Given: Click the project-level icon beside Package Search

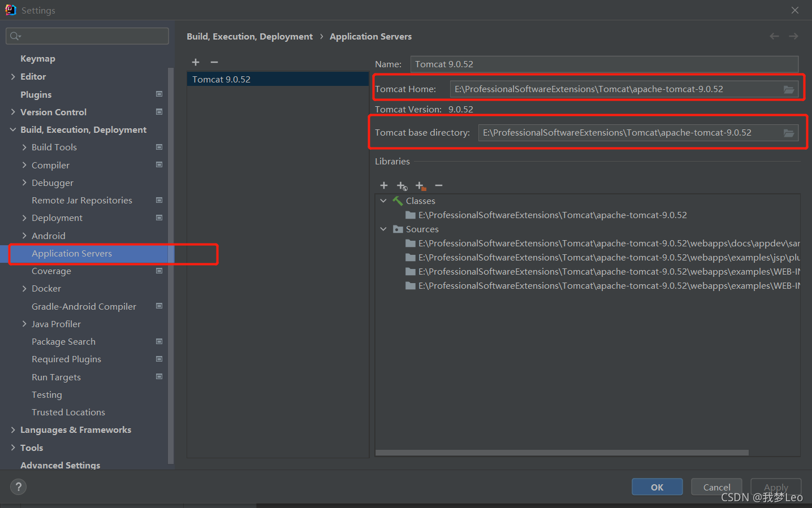Looking at the screenshot, I should coord(159,341).
